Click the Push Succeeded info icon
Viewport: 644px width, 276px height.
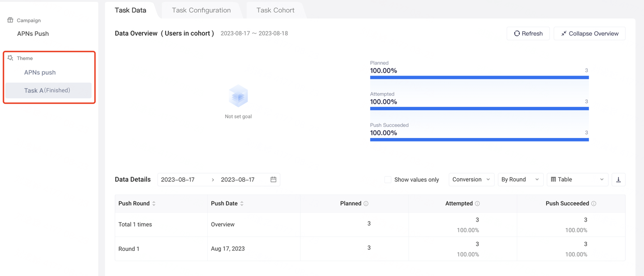click(x=594, y=204)
